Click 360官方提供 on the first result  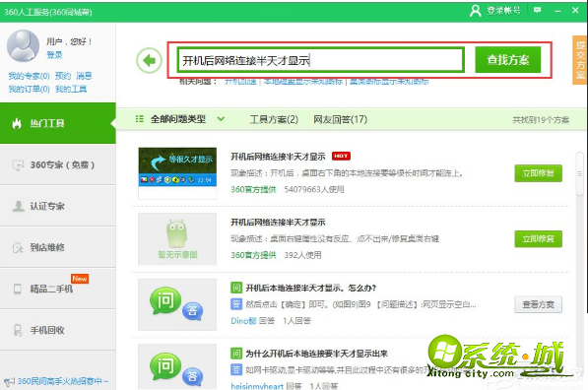point(253,189)
